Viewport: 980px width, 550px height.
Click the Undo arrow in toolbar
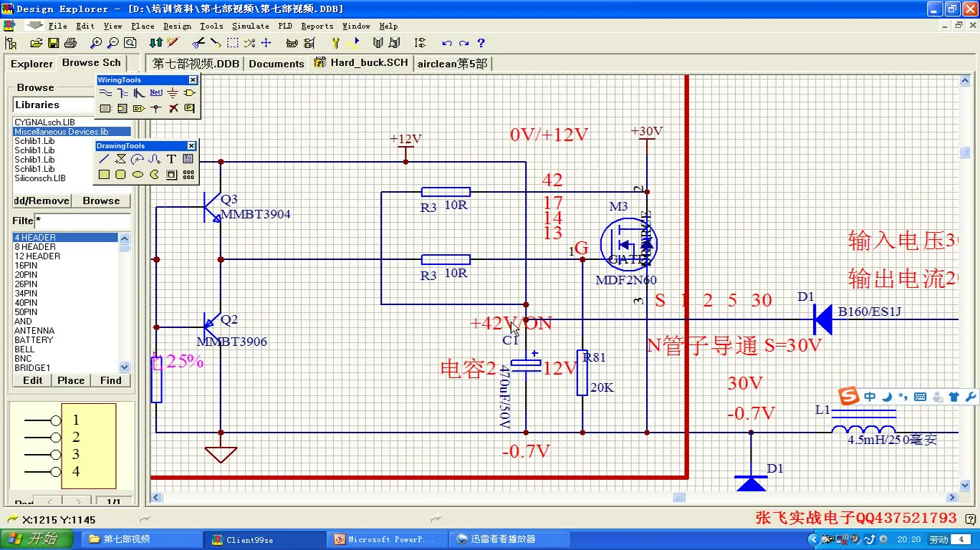[447, 44]
